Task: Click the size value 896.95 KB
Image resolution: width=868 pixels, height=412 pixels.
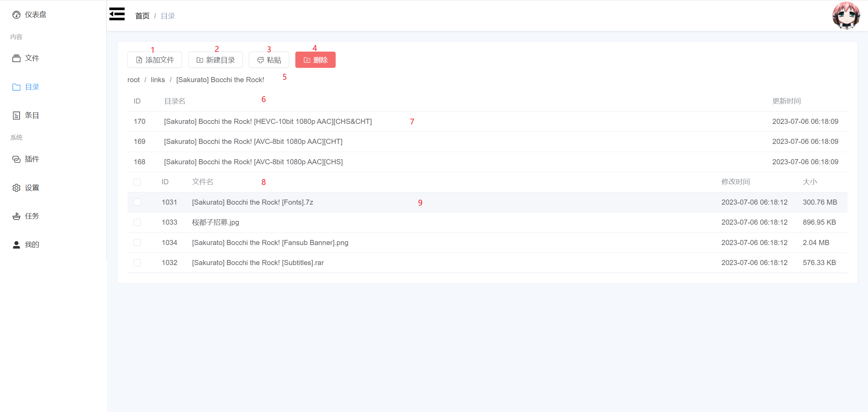Action: (x=819, y=222)
